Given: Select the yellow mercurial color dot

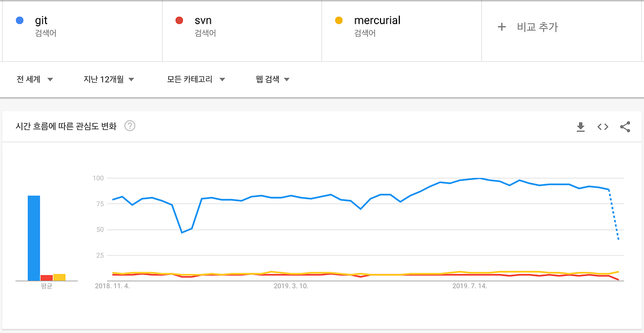Looking at the screenshot, I should pyautogui.click(x=339, y=20).
